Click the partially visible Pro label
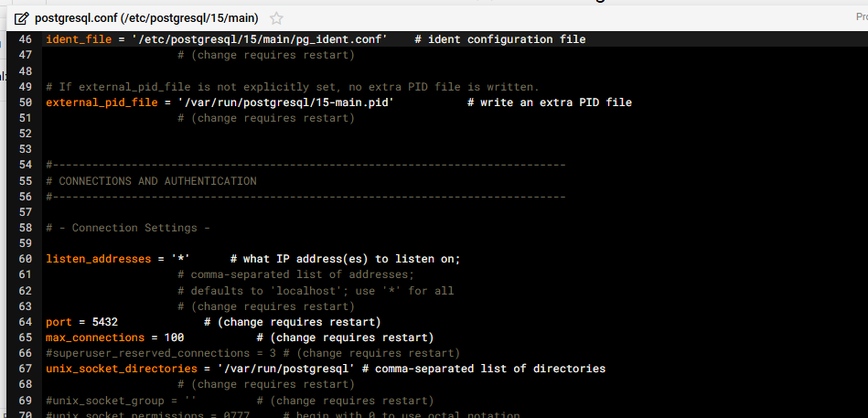This screenshot has height=418, width=868. [x=861, y=16]
